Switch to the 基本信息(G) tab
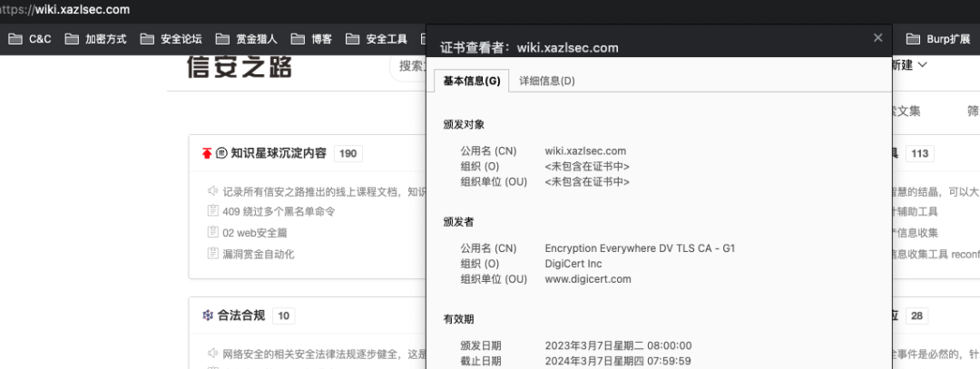 click(472, 81)
